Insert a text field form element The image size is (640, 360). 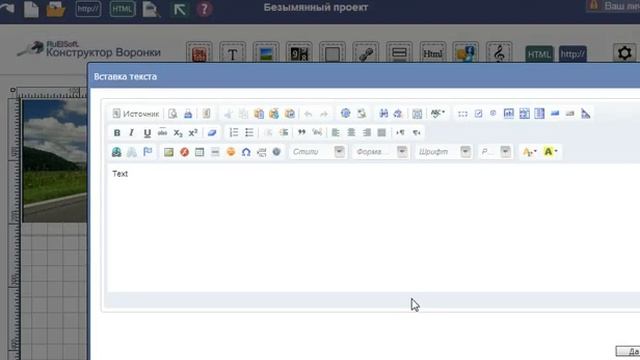tap(509, 113)
